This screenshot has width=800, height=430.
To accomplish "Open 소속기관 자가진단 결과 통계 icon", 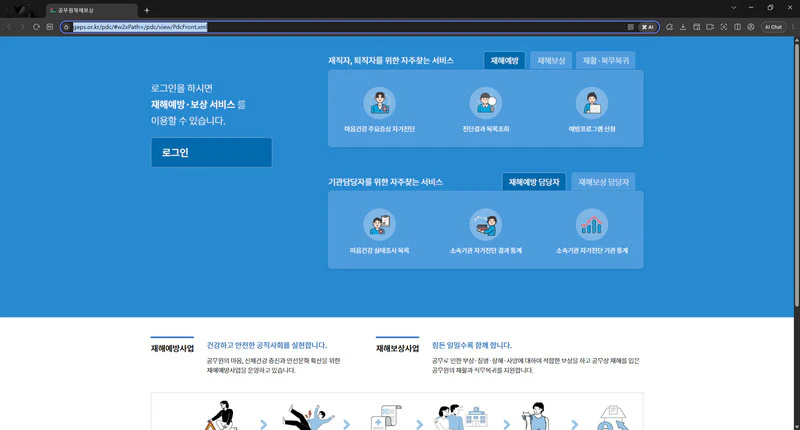I will click(486, 224).
